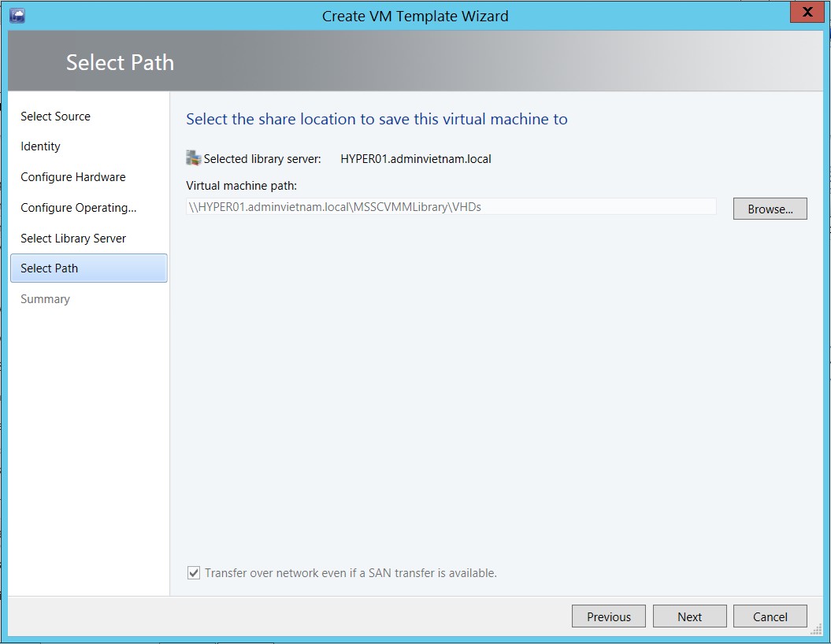This screenshot has width=831, height=644.
Task: Click the wizard app icon in title bar
Action: [x=17, y=16]
